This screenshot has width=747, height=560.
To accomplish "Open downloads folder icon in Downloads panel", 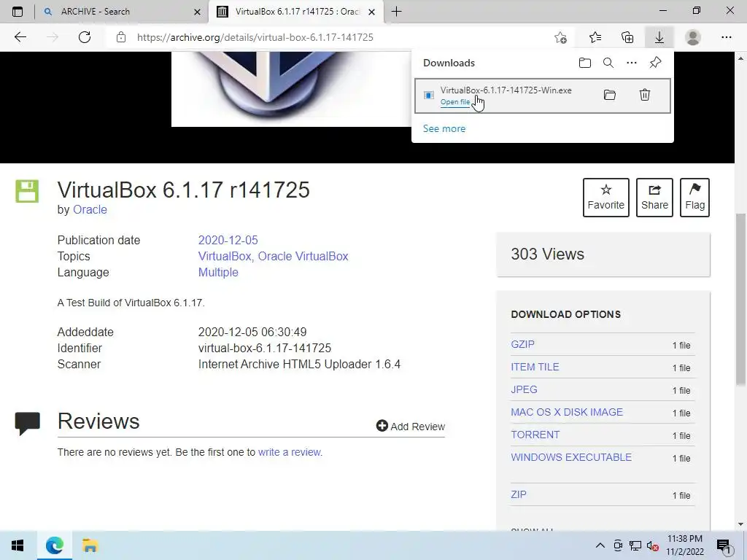I will pos(585,63).
